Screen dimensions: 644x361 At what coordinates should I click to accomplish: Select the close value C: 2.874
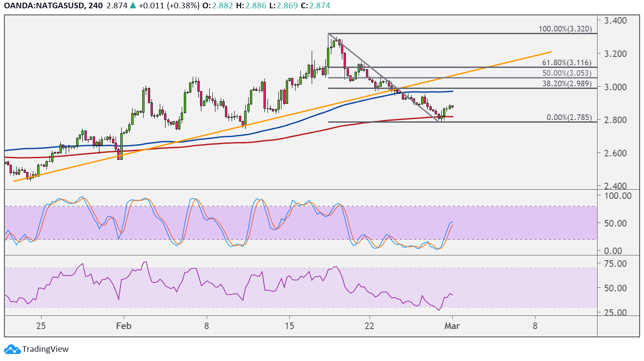(x=315, y=6)
